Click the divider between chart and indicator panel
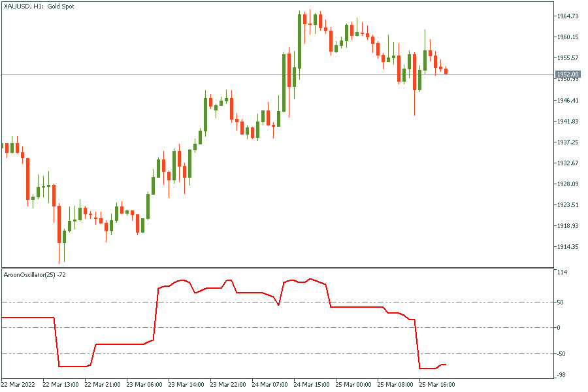Screen dimensions: 588x392 pyautogui.click(x=277, y=268)
